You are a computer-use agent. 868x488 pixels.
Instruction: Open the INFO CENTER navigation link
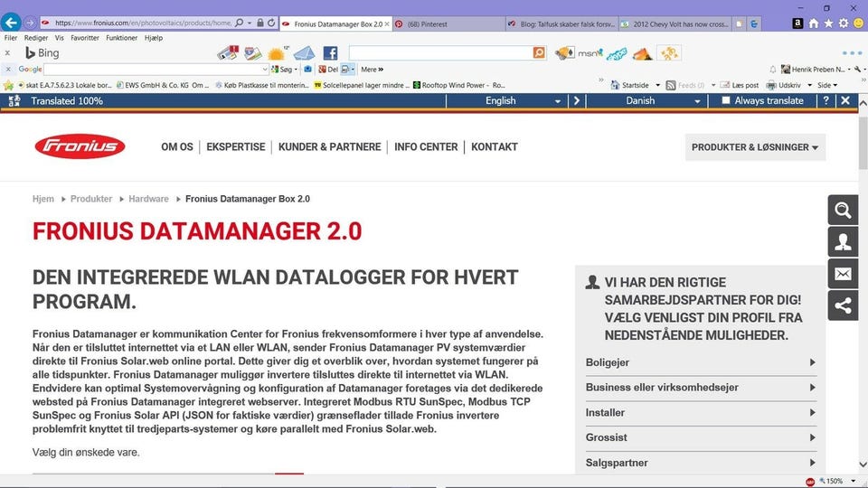point(426,147)
